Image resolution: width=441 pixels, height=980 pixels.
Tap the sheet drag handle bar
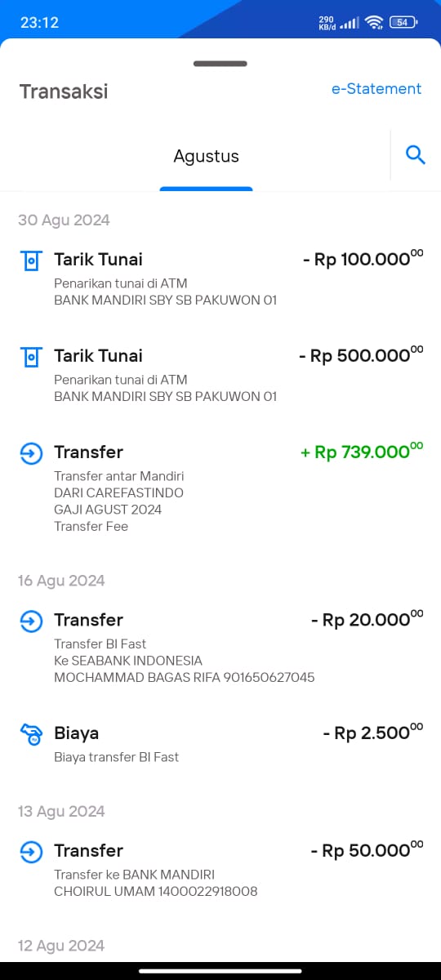click(220, 63)
